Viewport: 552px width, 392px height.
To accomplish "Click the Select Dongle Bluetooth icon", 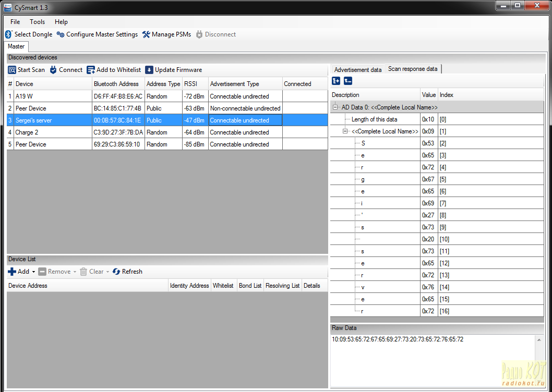I will [x=8, y=34].
